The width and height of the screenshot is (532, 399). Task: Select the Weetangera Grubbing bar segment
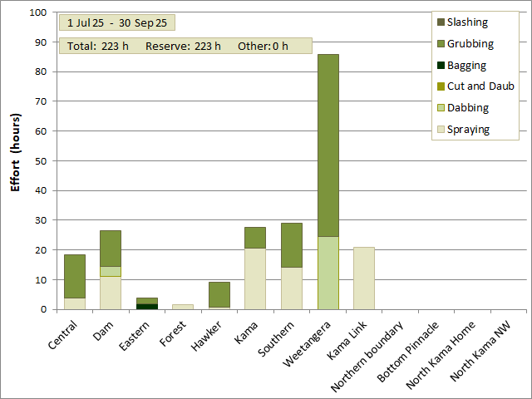coord(328,145)
